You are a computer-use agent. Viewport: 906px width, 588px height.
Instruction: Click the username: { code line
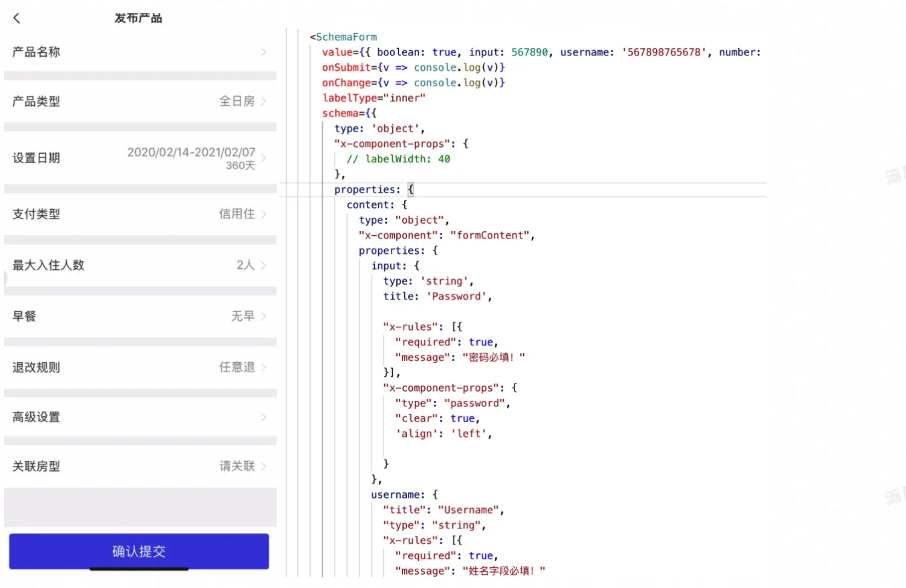click(404, 494)
